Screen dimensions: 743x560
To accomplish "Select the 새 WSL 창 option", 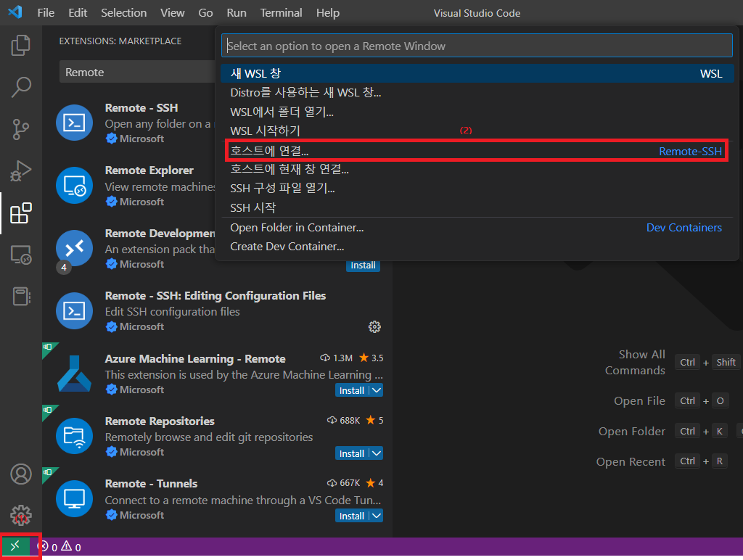I will pos(477,73).
